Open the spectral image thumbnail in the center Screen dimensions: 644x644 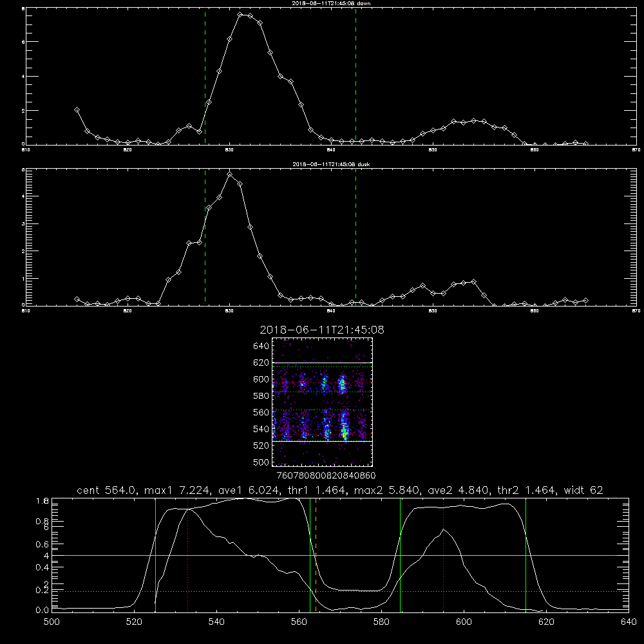(322, 402)
